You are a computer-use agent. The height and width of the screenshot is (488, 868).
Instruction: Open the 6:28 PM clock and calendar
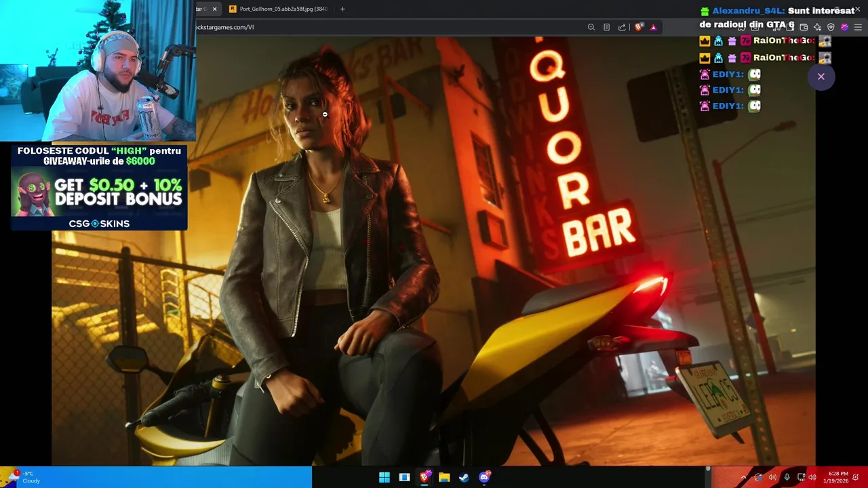(x=835, y=477)
